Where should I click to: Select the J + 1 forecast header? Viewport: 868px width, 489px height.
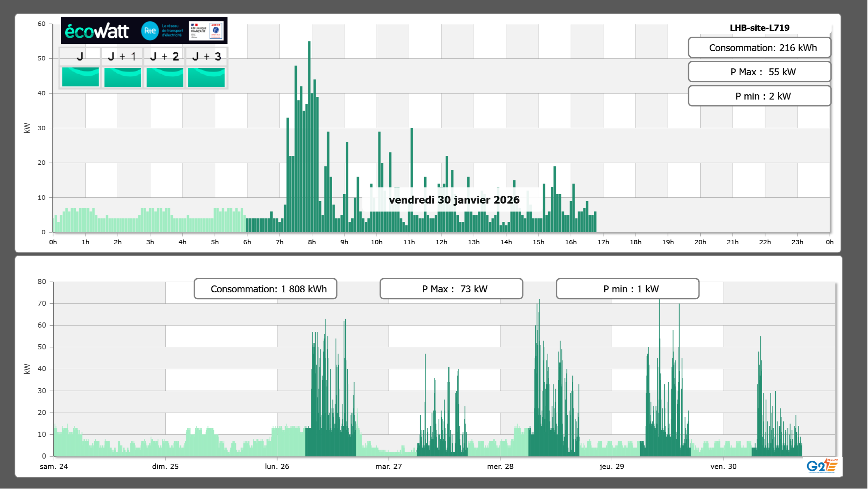pyautogui.click(x=122, y=56)
